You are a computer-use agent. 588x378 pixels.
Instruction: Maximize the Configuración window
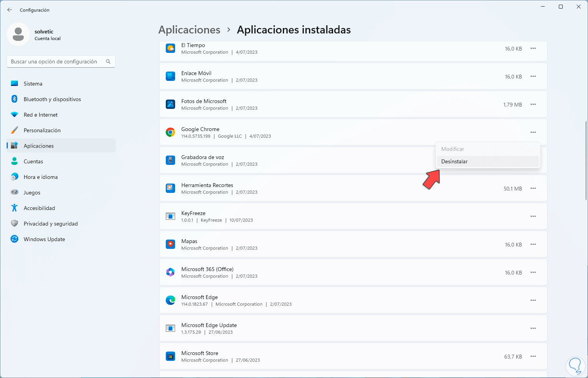click(561, 7)
